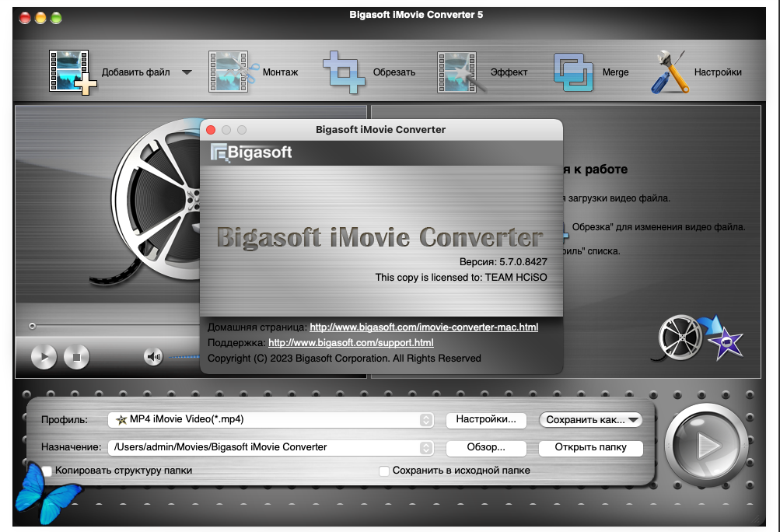The image size is (780, 532).
Task: Open the bigasoft.com support.html link
Action: pos(351,342)
